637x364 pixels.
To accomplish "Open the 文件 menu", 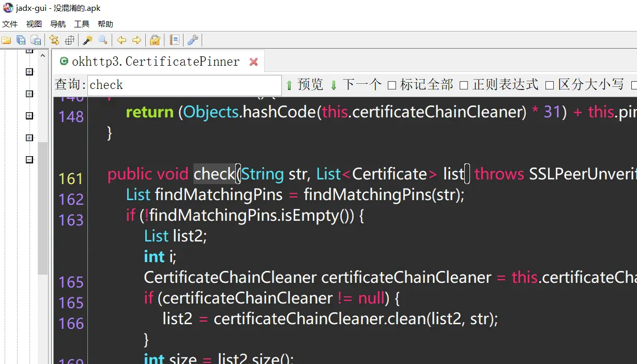I will click(x=10, y=24).
